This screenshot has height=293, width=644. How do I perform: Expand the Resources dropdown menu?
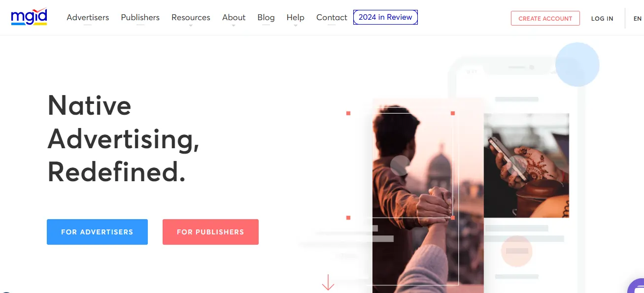pos(191,18)
